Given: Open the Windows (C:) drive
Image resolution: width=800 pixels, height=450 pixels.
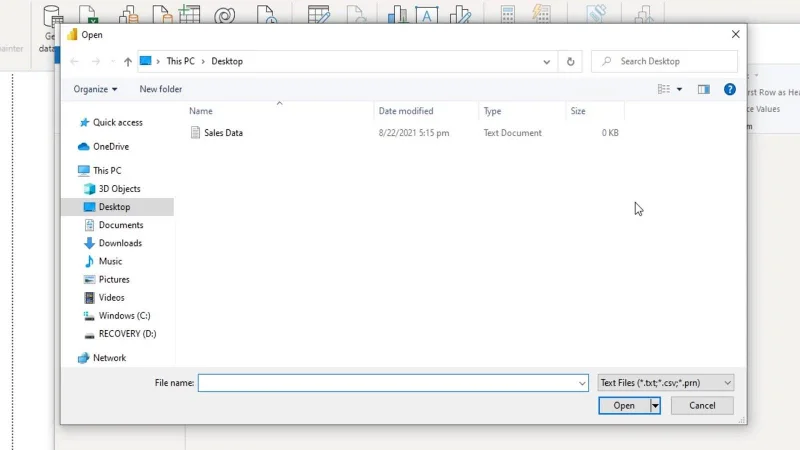Looking at the screenshot, I should 124,316.
